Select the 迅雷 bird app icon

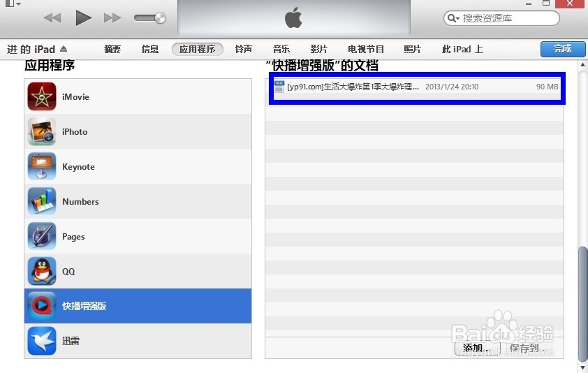(42, 341)
